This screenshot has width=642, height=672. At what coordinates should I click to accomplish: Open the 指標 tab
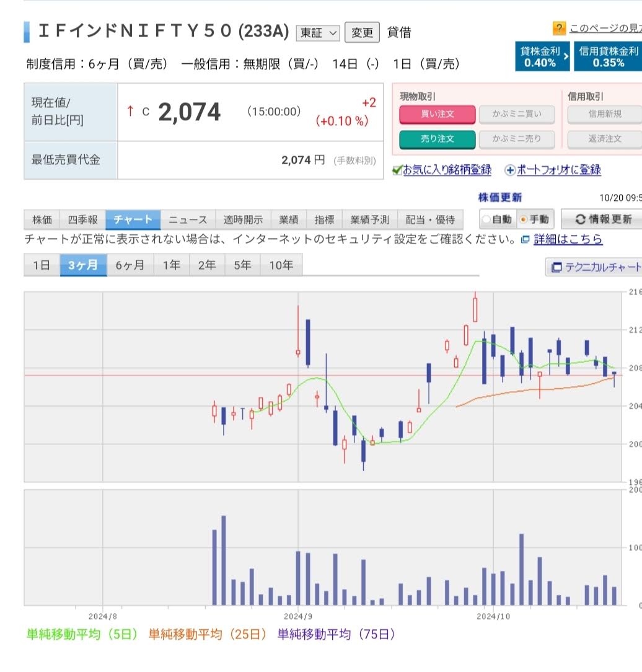tap(324, 220)
